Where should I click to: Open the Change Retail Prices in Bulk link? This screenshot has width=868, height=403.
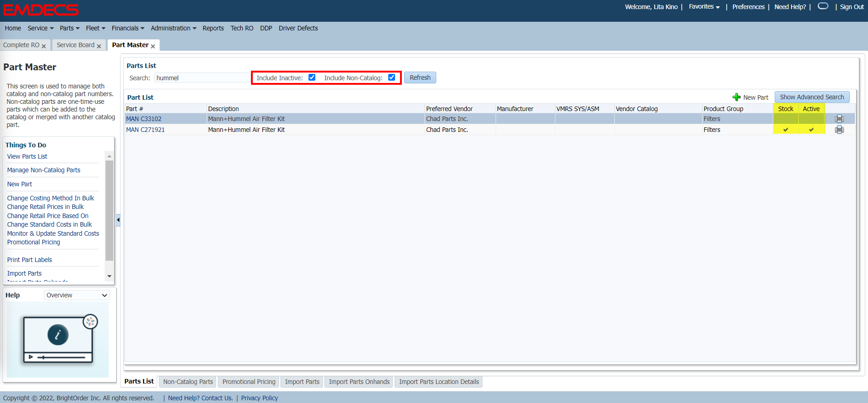point(45,207)
